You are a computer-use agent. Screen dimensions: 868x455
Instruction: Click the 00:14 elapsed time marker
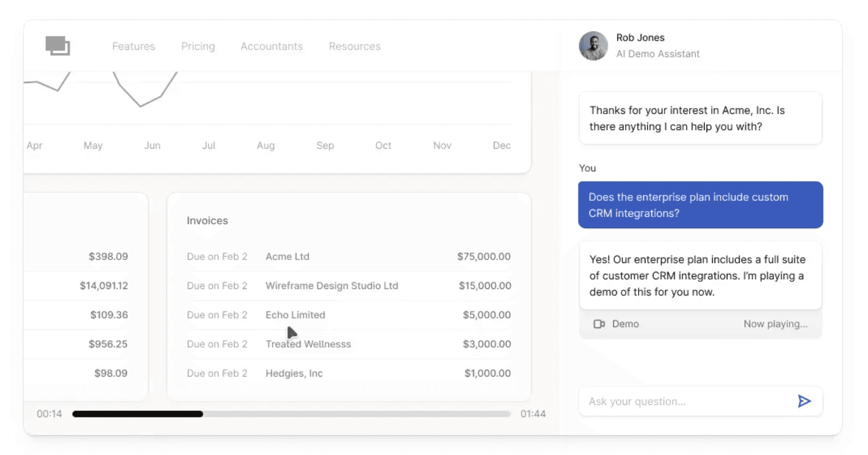coord(49,414)
